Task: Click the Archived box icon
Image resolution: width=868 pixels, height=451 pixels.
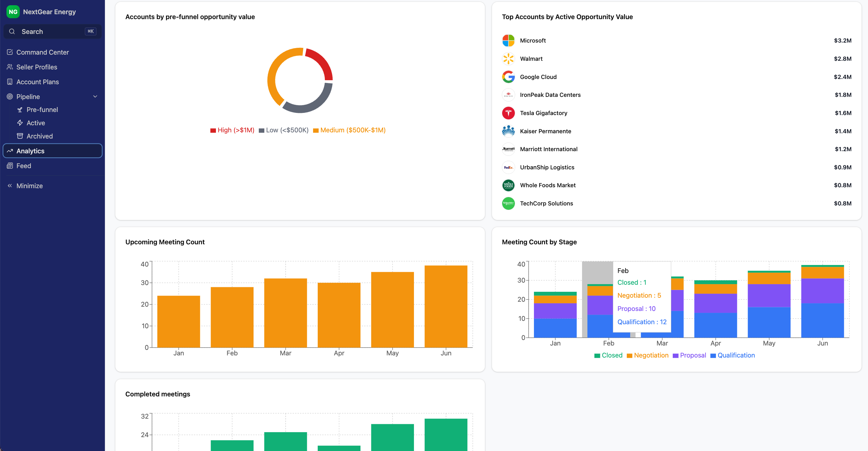Action: tap(20, 136)
